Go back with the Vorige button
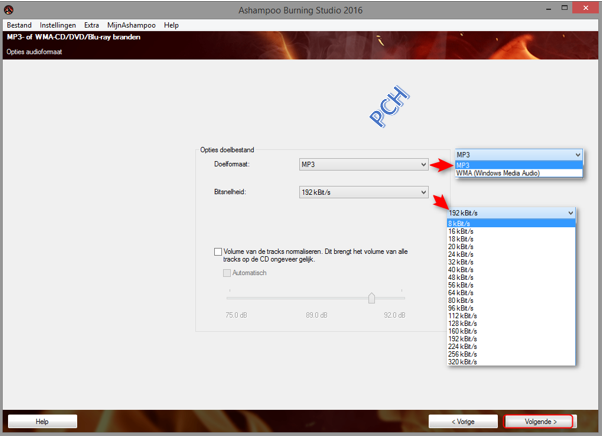Image resolution: width=602 pixels, height=436 pixels. coord(463,421)
